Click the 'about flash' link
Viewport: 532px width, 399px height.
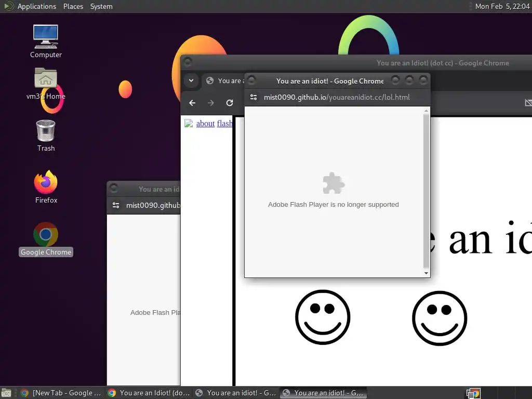click(x=215, y=124)
